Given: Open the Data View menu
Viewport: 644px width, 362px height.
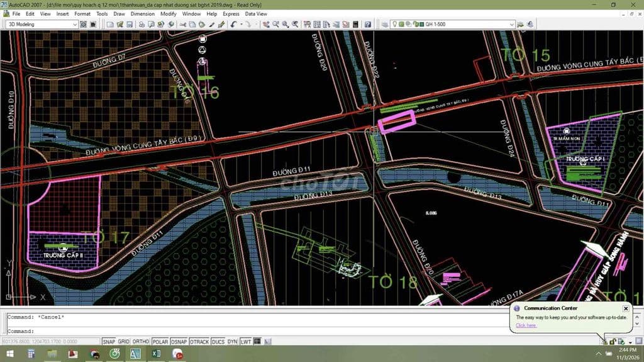Looking at the screenshot, I should [256, 14].
